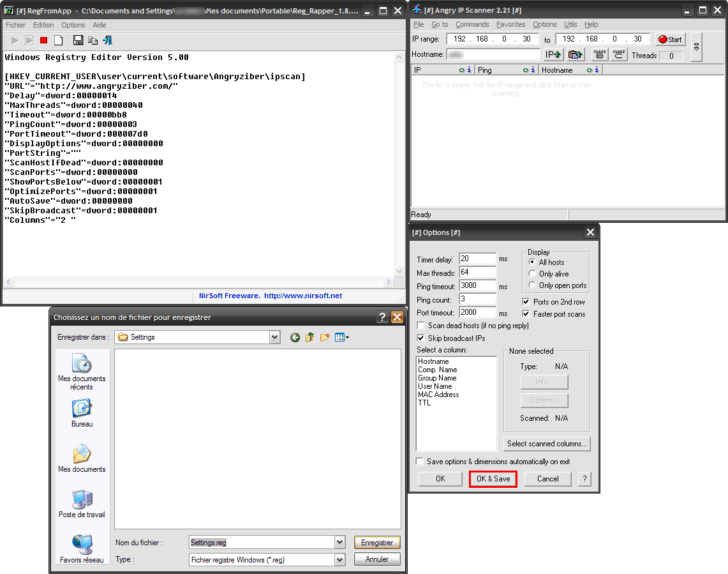
Task: Open Poste de travail in the places bar
Action: point(82,504)
